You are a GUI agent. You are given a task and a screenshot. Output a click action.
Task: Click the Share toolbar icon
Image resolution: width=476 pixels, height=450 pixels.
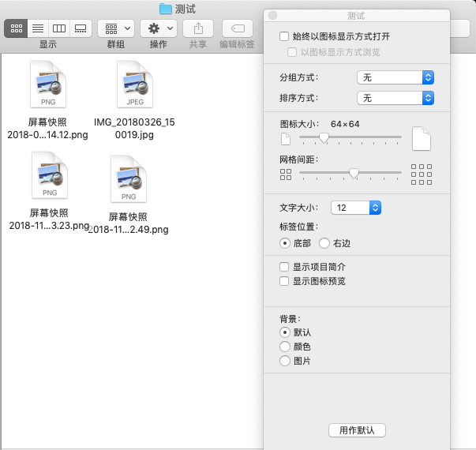(x=197, y=28)
